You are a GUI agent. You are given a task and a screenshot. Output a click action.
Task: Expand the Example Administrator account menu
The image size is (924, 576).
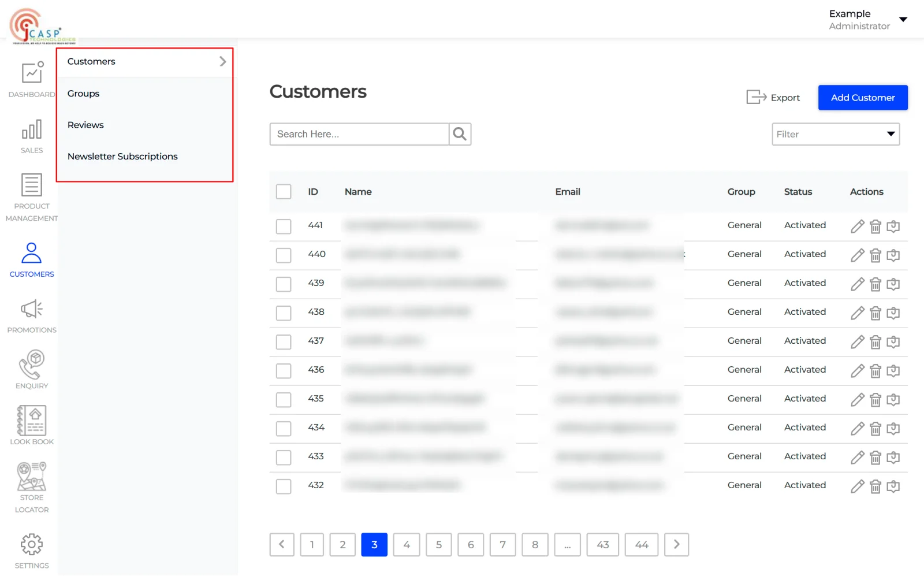point(903,20)
